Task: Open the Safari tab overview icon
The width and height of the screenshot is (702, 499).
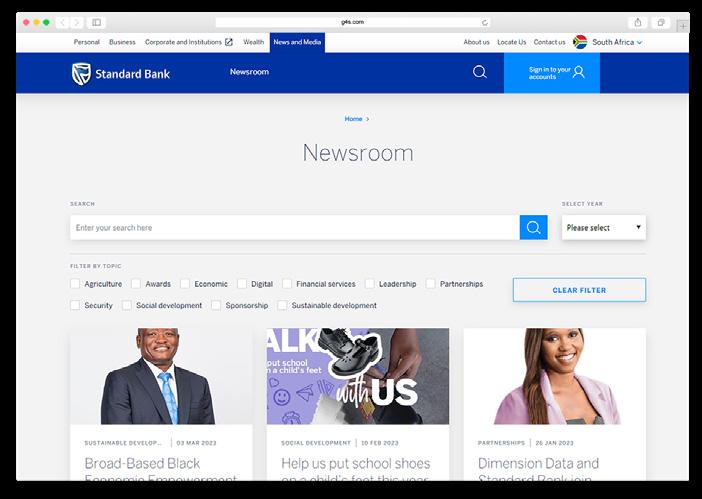Action: [x=661, y=22]
